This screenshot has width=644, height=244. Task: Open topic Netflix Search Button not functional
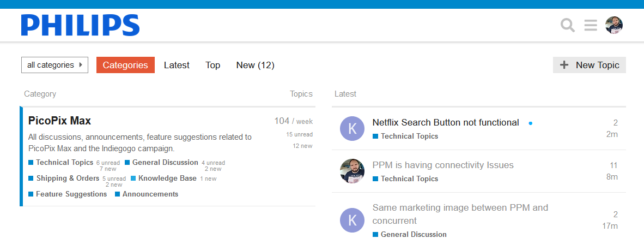click(x=446, y=122)
